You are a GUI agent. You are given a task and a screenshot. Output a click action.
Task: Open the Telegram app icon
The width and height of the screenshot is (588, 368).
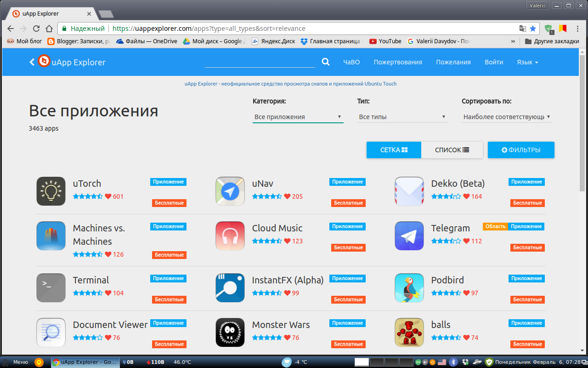(x=409, y=236)
